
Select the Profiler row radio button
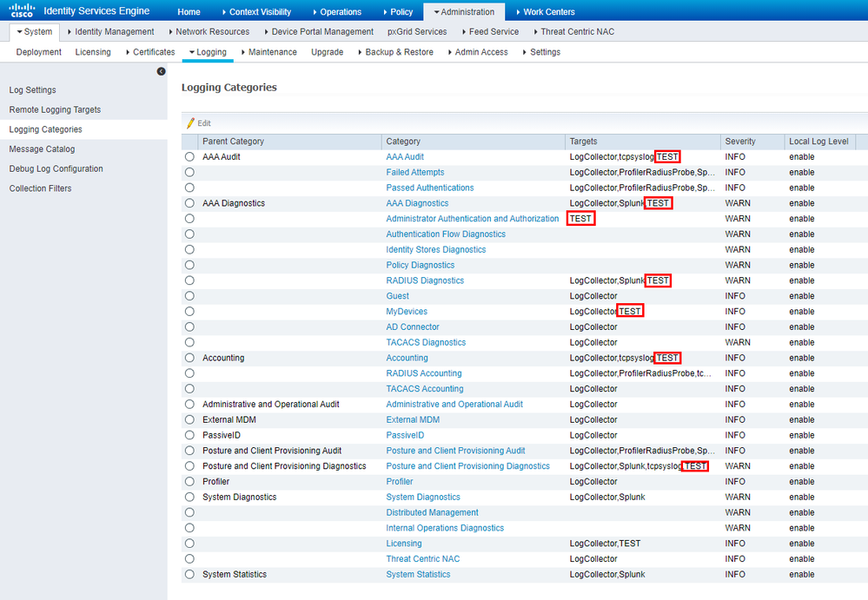tap(190, 482)
